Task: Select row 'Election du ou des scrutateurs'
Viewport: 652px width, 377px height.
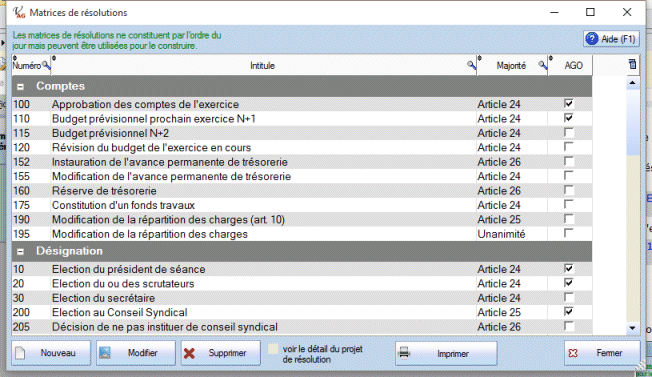Action: click(x=302, y=283)
